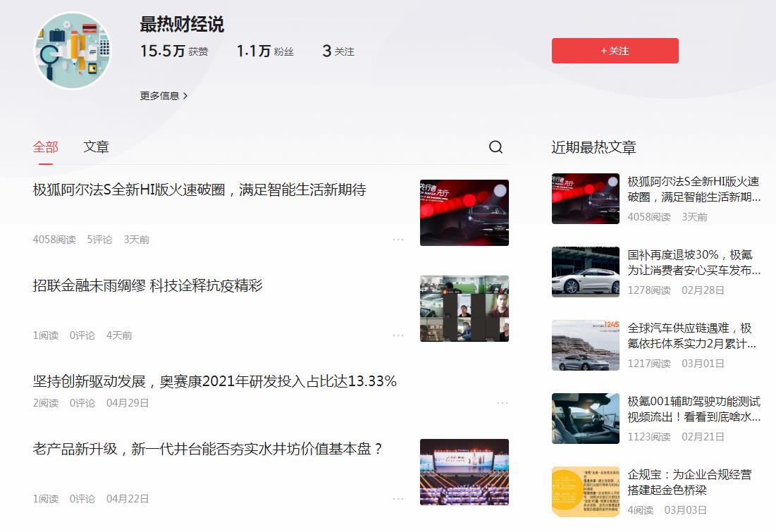This screenshot has width=776, height=532.
Task: Click the 近期最热文章 heading
Action: pyautogui.click(x=594, y=147)
